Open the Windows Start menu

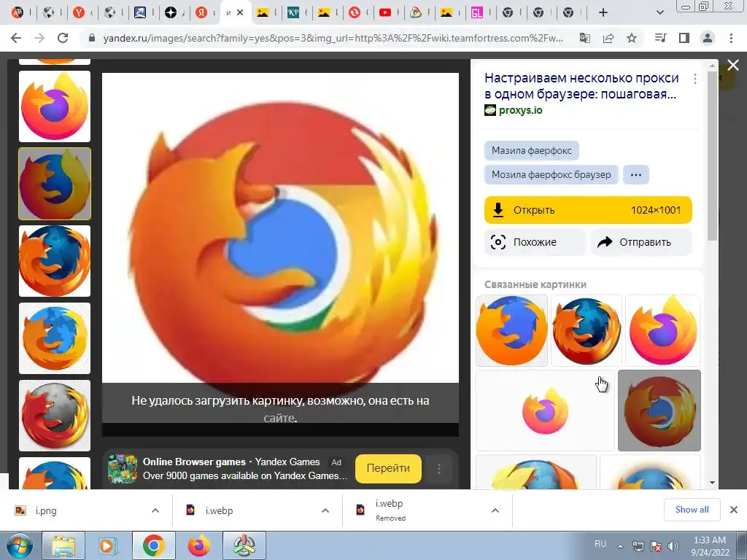18,546
